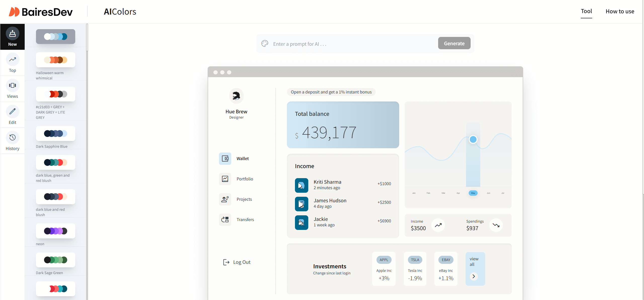
Task: Click the BairesDev logo link
Action: [41, 12]
